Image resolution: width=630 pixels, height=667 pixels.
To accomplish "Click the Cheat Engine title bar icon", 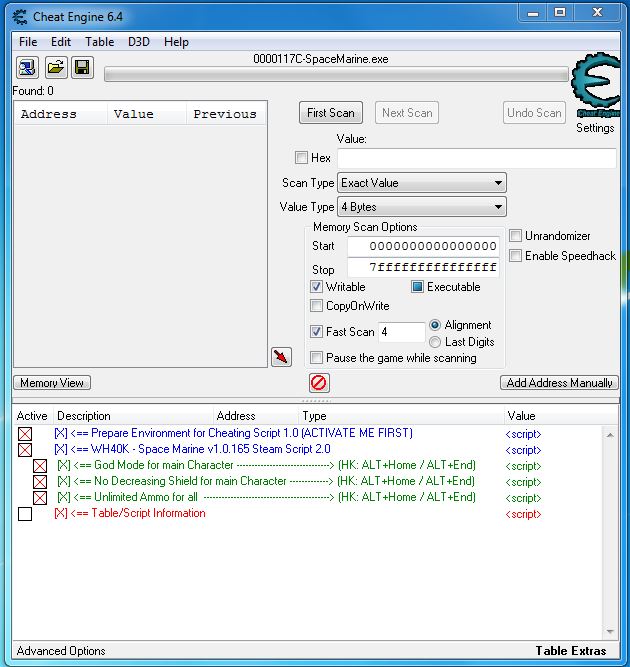I will click(20, 17).
